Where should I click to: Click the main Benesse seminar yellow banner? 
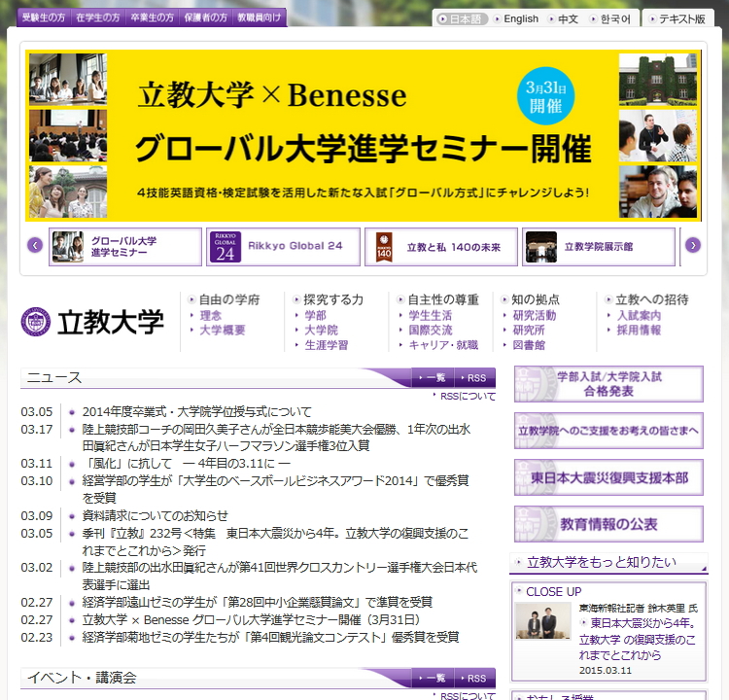click(364, 136)
